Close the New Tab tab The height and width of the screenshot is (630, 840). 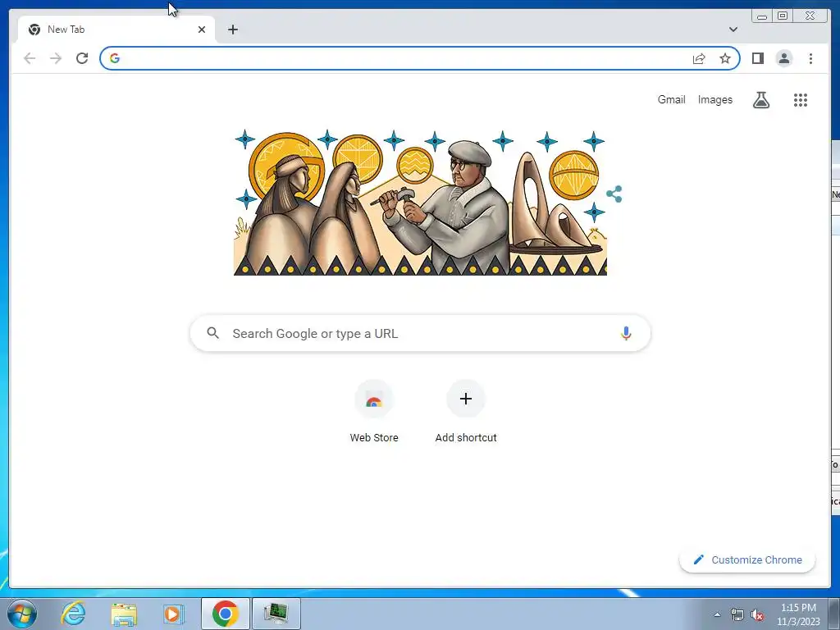tap(202, 30)
